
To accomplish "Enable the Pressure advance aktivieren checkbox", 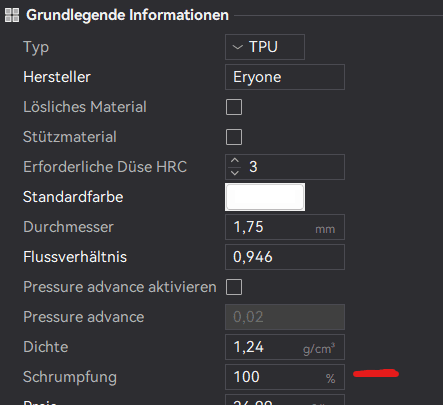I will click(x=234, y=287).
